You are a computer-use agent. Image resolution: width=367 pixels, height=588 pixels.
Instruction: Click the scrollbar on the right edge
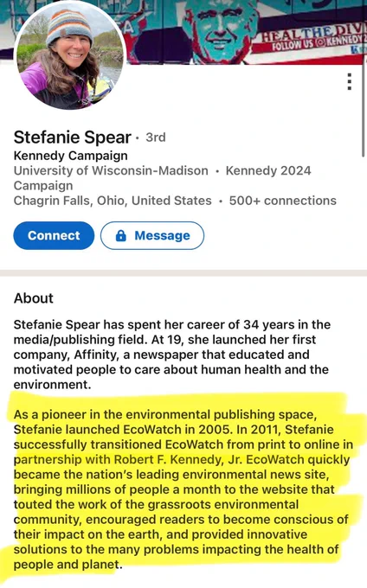pyautogui.click(x=363, y=109)
